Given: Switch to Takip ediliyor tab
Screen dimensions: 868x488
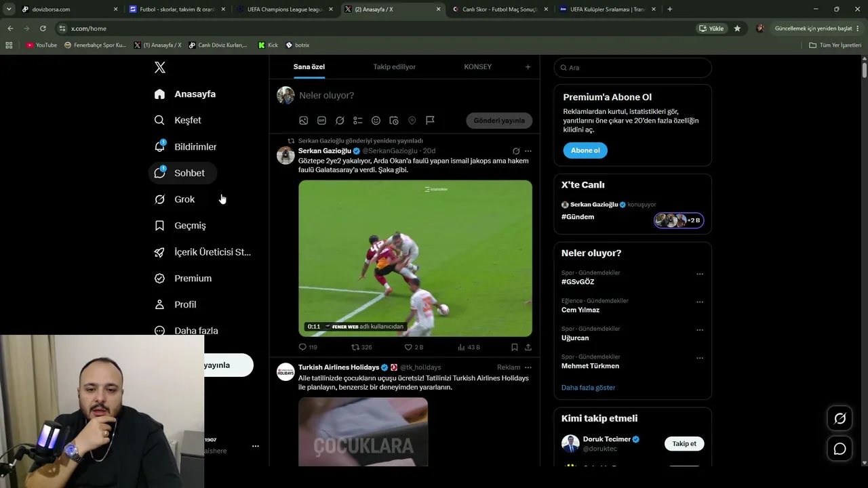Looking at the screenshot, I should tap(395, 66).
